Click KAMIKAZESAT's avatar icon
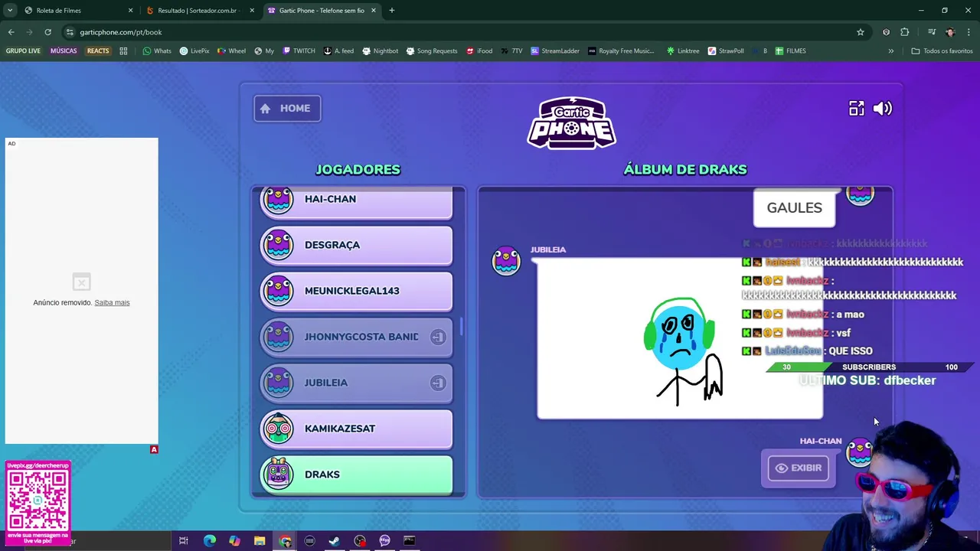The image size is (980, 551). coord(278,428)
